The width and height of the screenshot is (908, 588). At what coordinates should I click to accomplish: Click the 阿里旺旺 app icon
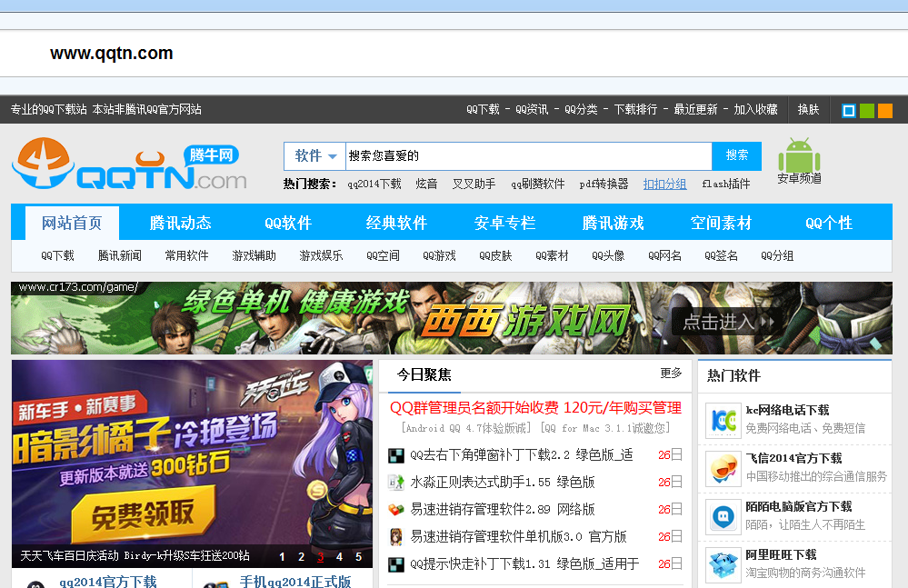point(723,565)
